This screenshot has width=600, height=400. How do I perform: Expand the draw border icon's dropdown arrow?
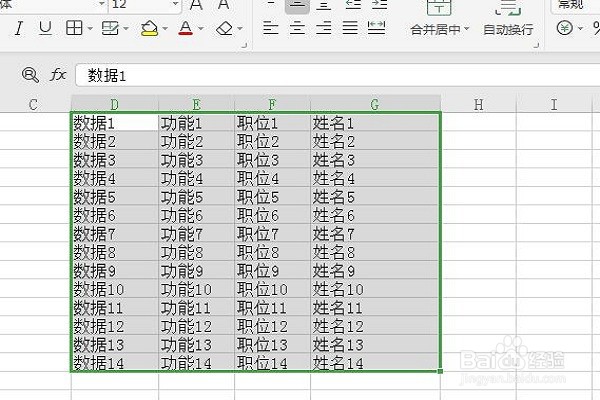point(126,29)
